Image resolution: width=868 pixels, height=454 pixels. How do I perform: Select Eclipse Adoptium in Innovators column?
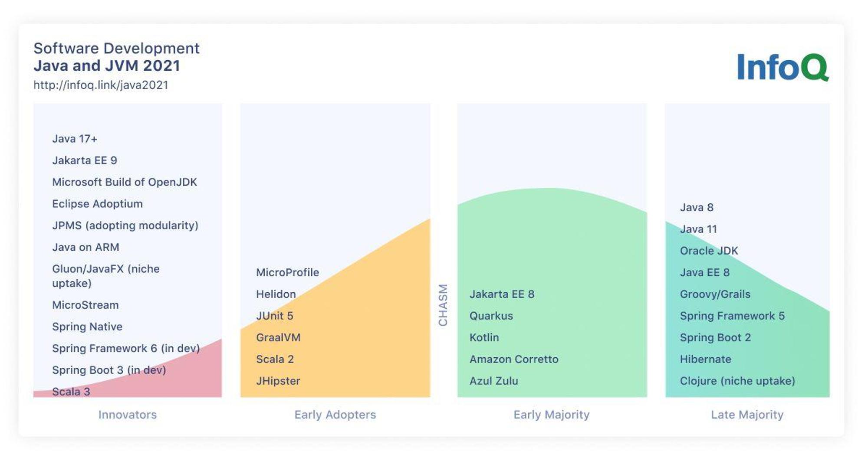tap(97, 204)
